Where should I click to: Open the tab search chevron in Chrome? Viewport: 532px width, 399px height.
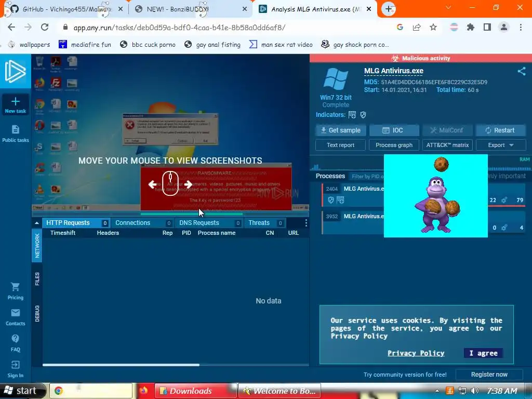pos(448,7)
